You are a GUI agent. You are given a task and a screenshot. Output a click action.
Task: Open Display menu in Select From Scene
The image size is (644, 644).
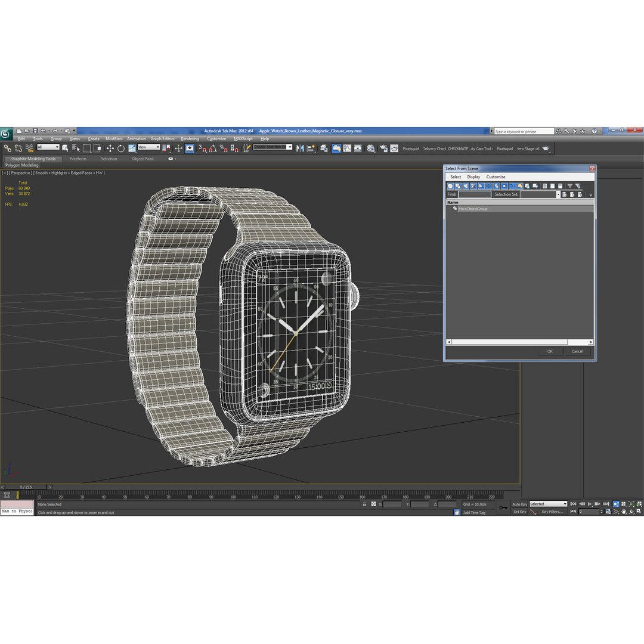473,177
